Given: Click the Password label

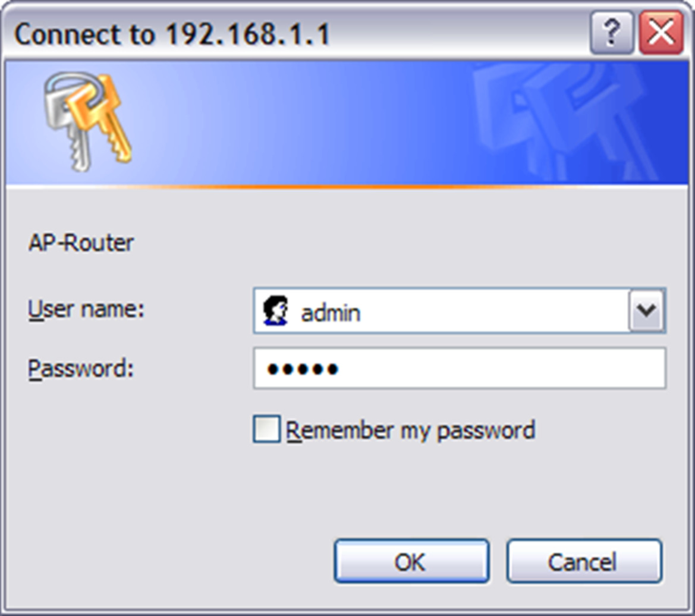Looking at the screenshot, I should click(81, 369).
